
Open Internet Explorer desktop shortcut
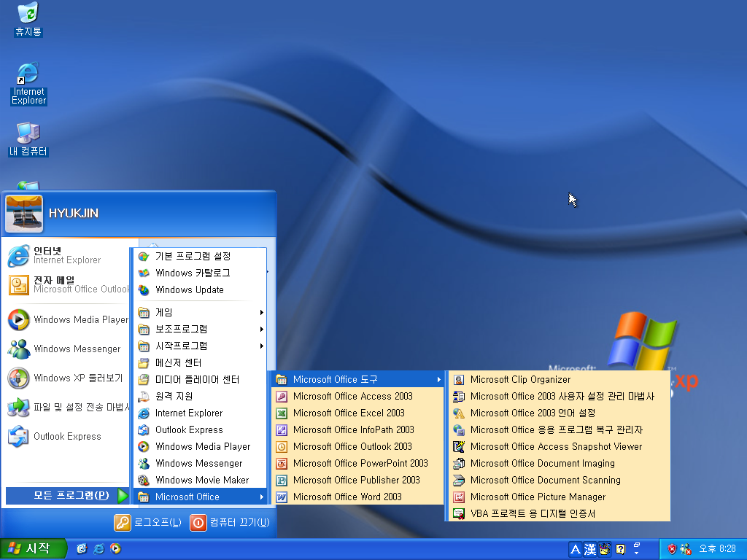click(x=28, y=83)
